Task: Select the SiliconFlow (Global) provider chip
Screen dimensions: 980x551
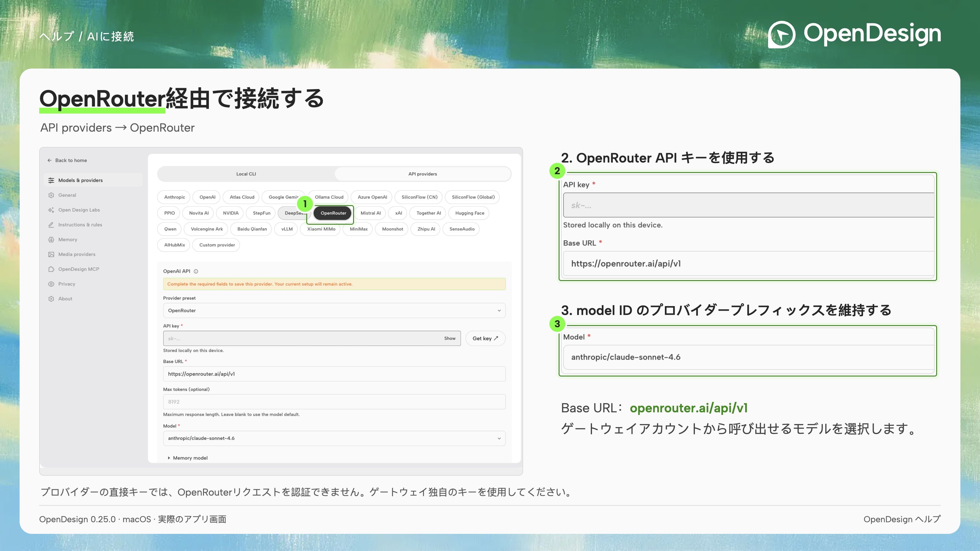Action: [473, 197]
